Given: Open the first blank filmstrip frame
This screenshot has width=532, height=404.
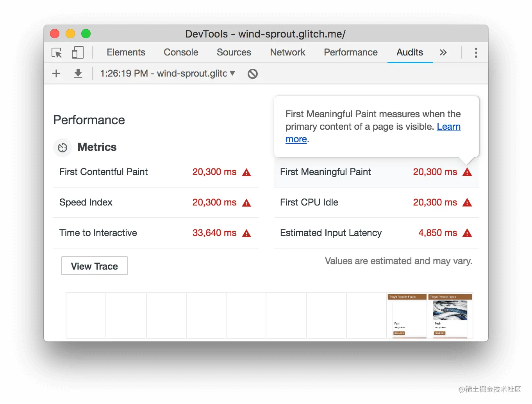Looking at the screenshot, I should [86, 316].
